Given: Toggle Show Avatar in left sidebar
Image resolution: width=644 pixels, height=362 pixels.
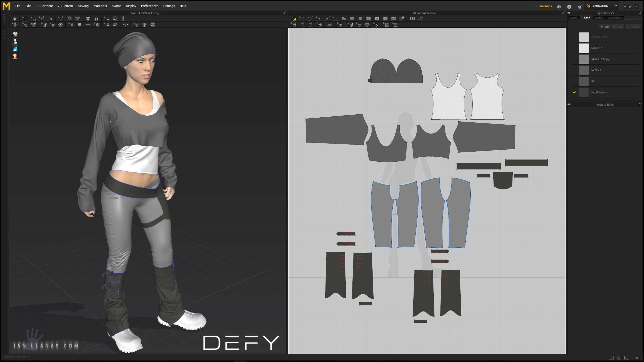Looking at the screenshot, I should click(x=15, y=41).
